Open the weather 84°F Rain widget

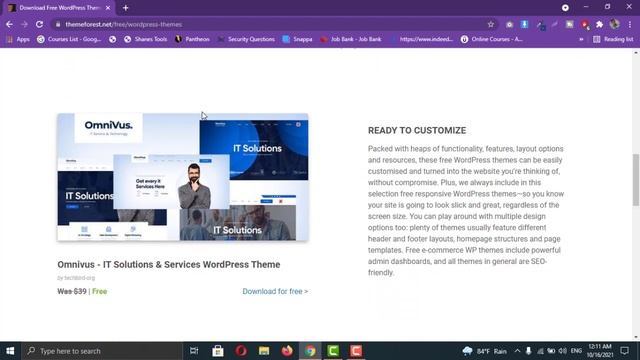tap(484, 351)
